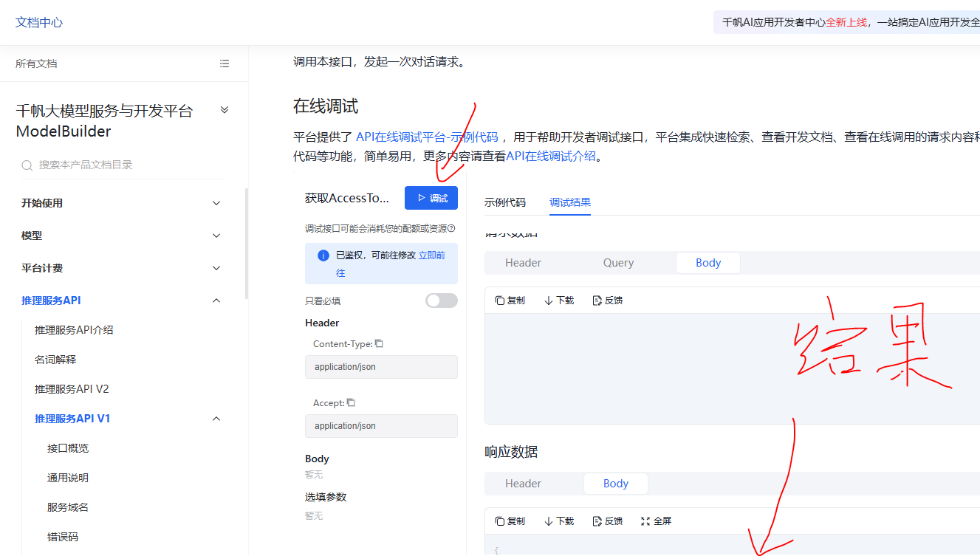Click 复制 in the request data toolbar
Viewport: 980px width, 556px height.
510,301
